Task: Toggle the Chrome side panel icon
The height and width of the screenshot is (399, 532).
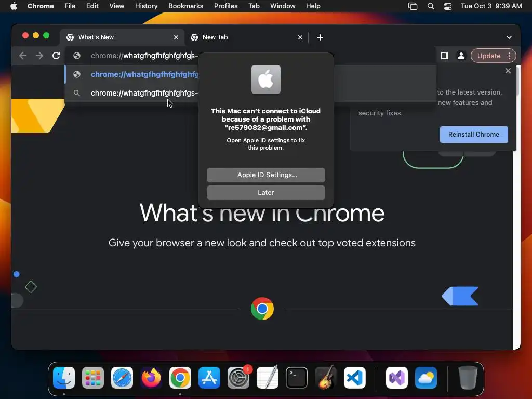Action: [445, 56]
